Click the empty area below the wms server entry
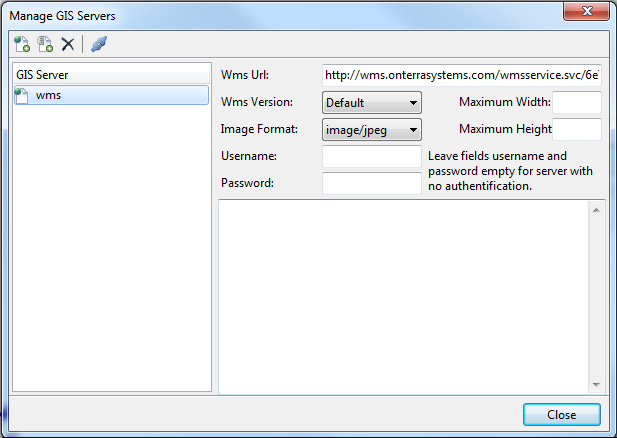 click(111, 250)
